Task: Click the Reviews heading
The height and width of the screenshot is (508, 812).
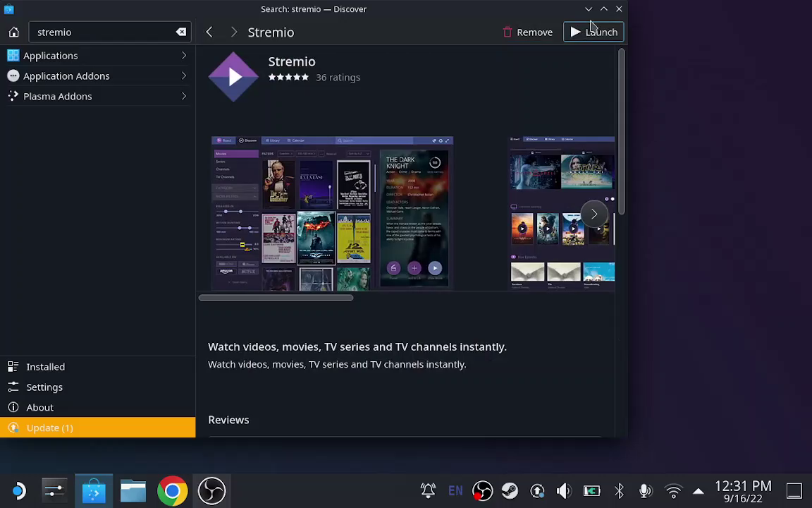Action: (228, 420)
